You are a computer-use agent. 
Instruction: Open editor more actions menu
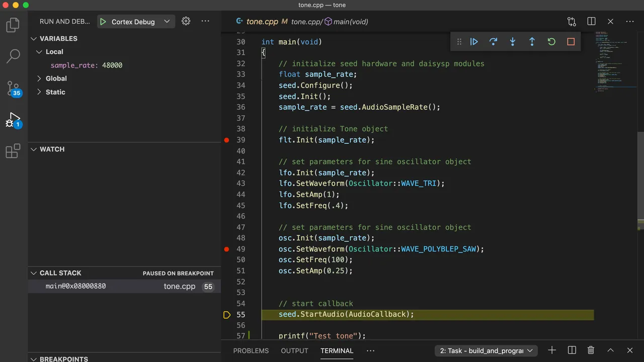click(x=630, y=22)
